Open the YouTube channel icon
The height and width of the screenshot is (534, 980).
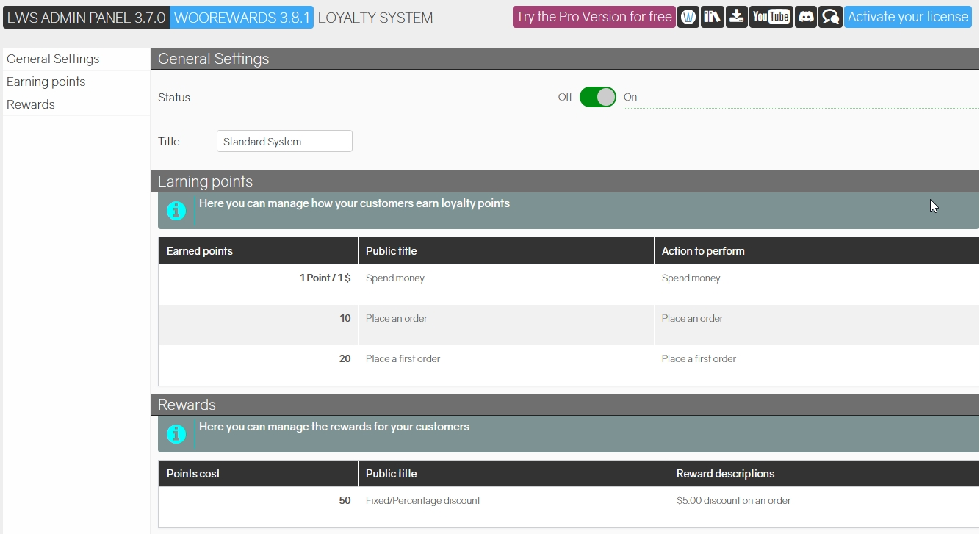[x=771, y=17]
